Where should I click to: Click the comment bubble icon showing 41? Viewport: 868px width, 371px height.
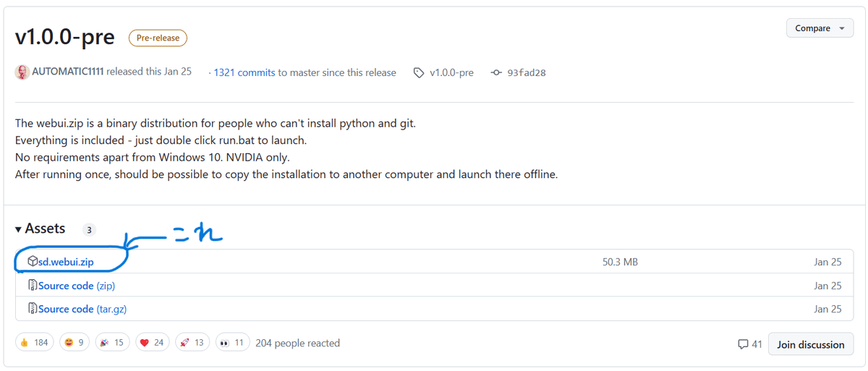coord(743,345)
